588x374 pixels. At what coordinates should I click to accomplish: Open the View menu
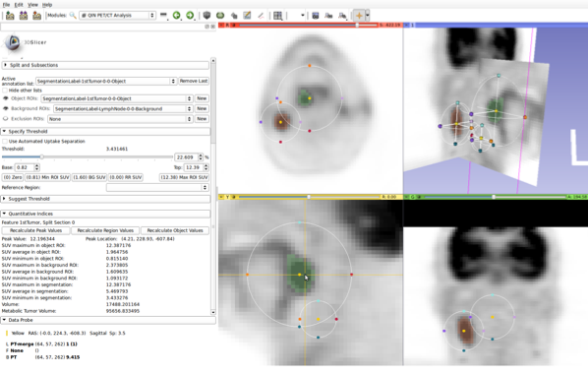(32, 5)
